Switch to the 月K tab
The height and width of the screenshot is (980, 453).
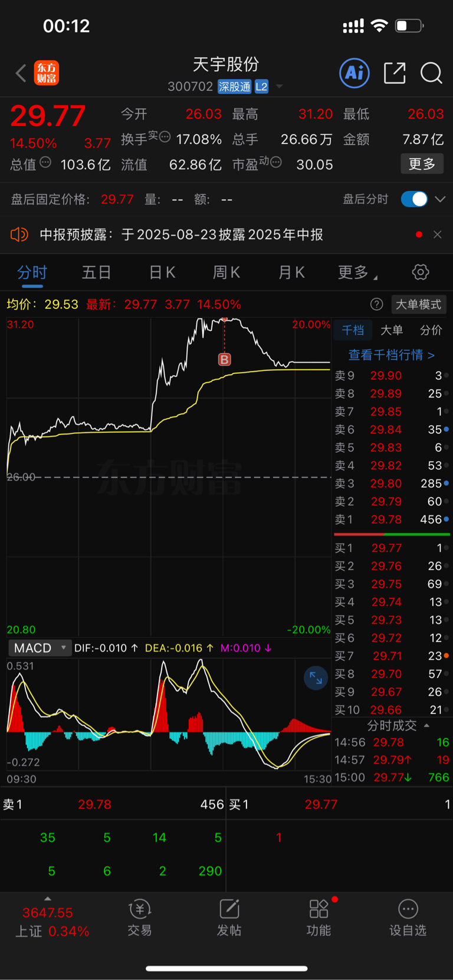click(x=291, y=272)
